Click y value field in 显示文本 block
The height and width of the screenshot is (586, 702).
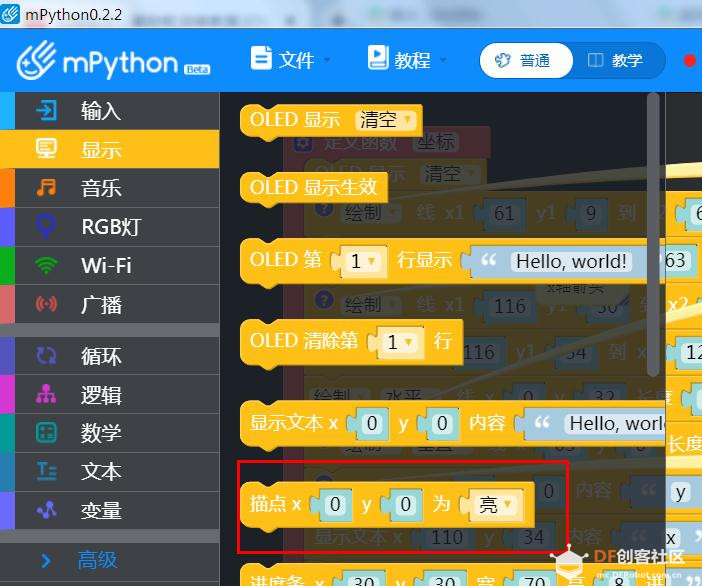[442, 423]
